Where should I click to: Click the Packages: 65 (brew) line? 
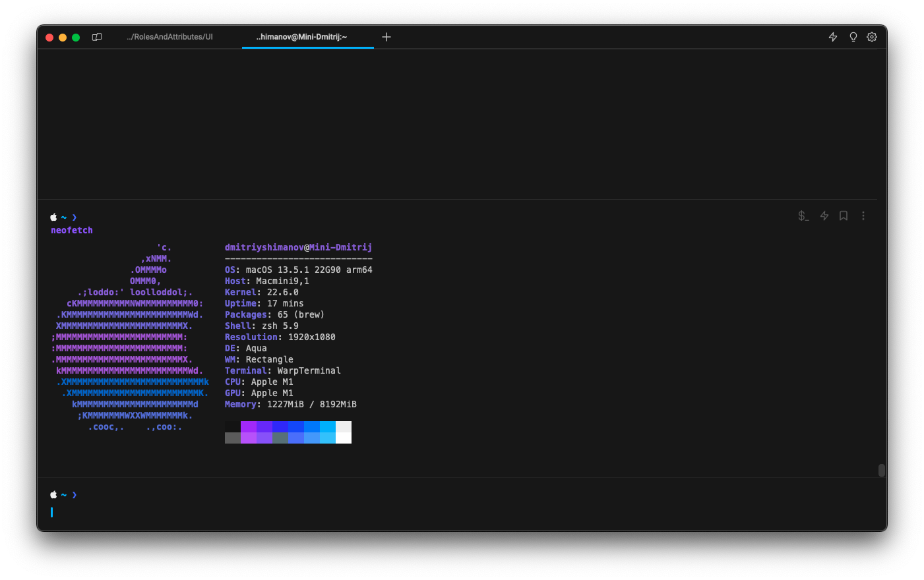(275, 314)
